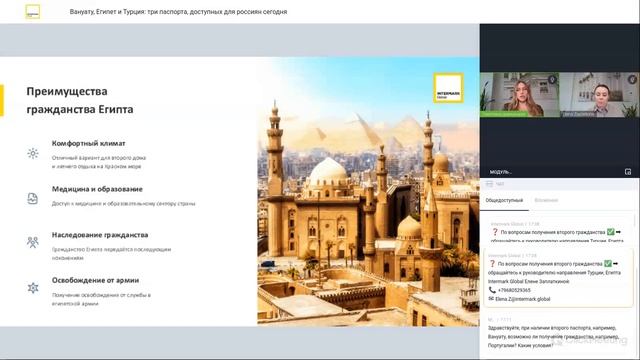The width and height of the screenshot is (640, 360).
Task: Click the Освобождение от армии heading
Action: point(96,280)
